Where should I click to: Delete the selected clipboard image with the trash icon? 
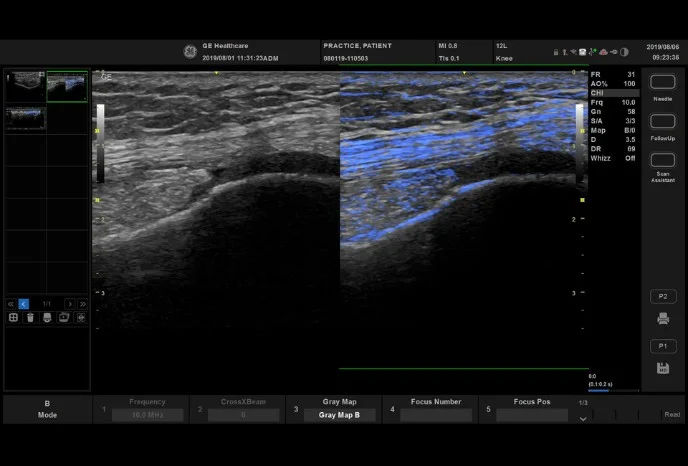click(x=30, y=317)
